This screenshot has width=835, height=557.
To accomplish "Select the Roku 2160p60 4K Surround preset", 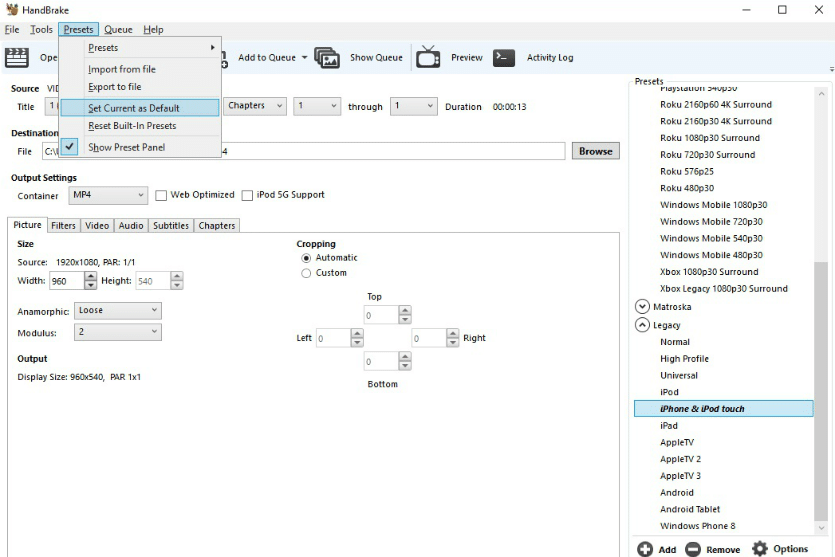I will [716, 104].
